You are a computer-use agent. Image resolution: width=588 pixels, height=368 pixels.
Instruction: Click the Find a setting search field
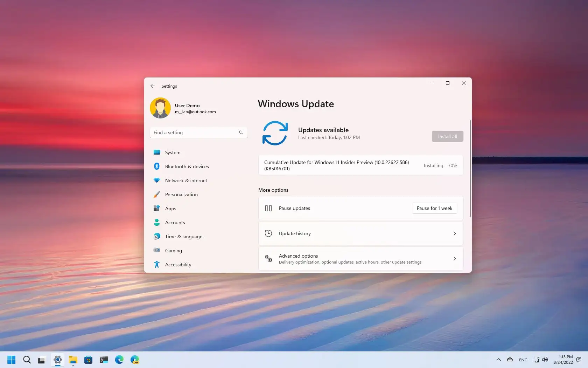[199, 132]
